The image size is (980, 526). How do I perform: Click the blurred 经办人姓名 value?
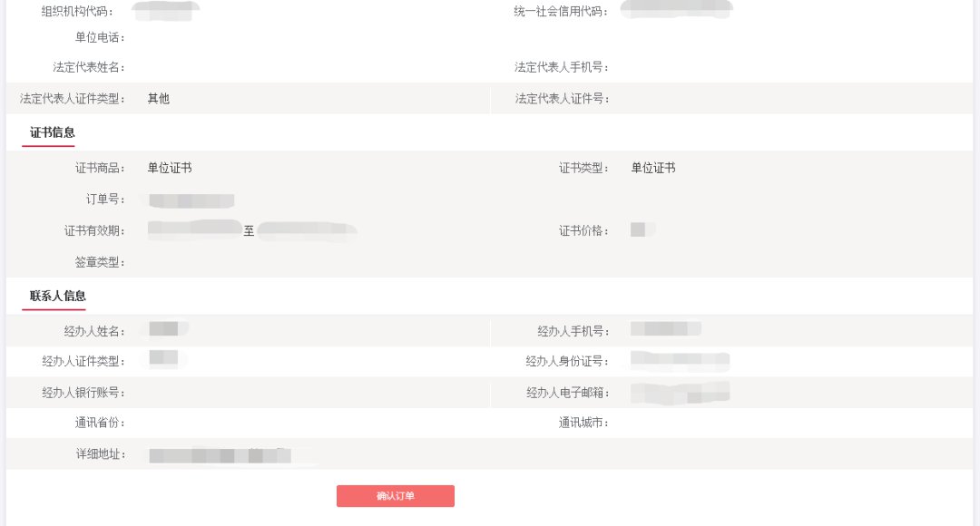165,329
